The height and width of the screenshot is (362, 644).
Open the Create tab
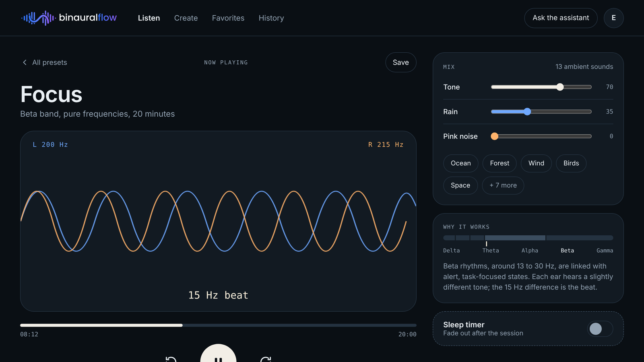(186, 18)
